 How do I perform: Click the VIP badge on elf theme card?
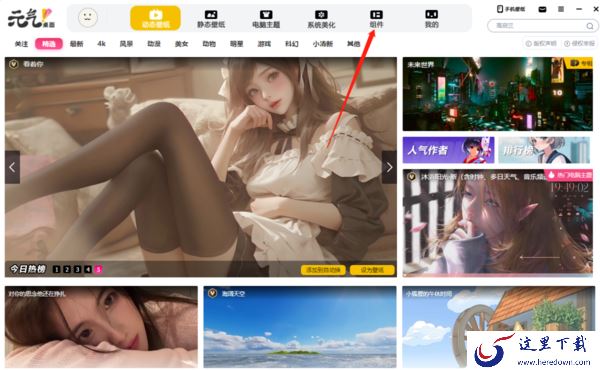412,177
